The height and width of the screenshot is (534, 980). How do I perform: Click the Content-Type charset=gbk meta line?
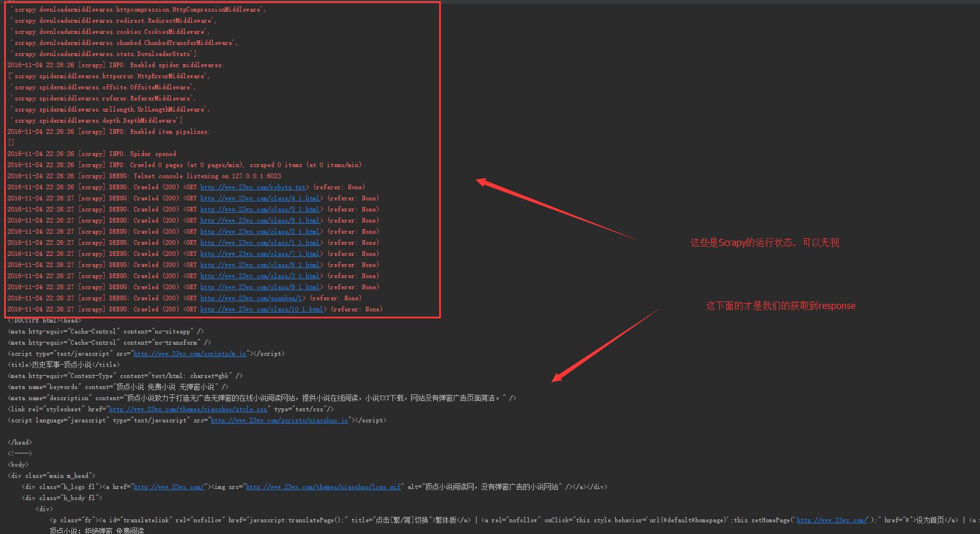(125, 376)
